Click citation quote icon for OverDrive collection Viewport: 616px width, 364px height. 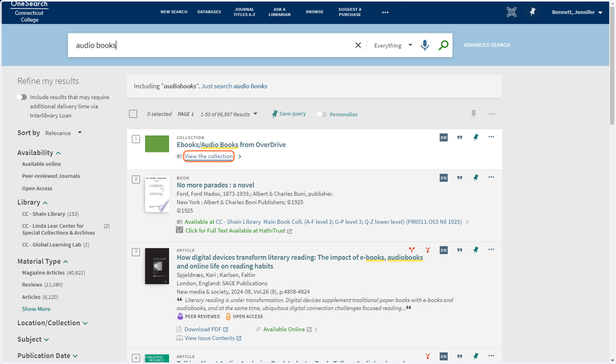(460, 138)
